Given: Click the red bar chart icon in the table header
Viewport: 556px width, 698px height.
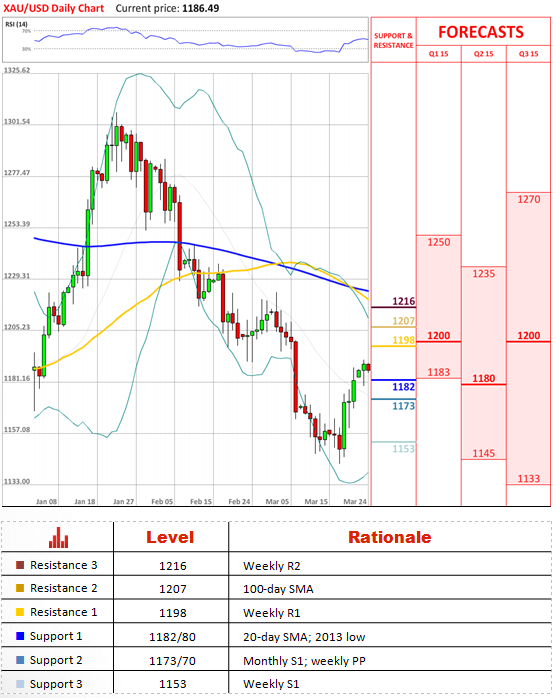Looking at the screenshot, I should (x=58, y=537).
